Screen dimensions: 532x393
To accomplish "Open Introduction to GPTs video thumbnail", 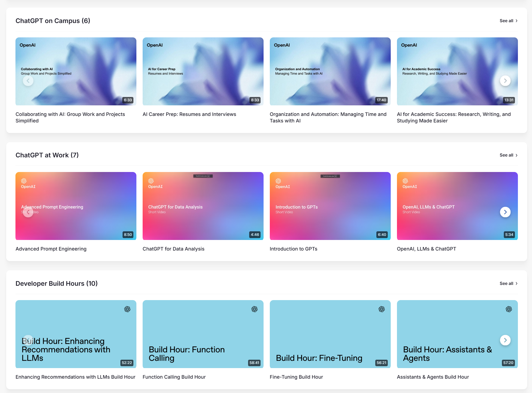I will (x=330, y=206).
